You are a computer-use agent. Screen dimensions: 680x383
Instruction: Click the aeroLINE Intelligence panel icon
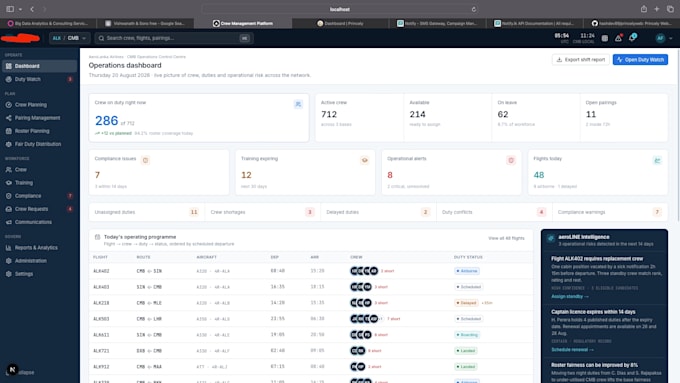[x=551, y=238]
